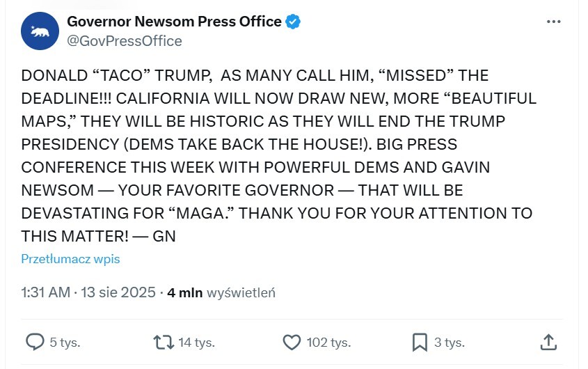The height and width of the screenshot is (369, 588).
Task: Click the Przetłumacz wpis translate link
Action: tap(70, 259)
